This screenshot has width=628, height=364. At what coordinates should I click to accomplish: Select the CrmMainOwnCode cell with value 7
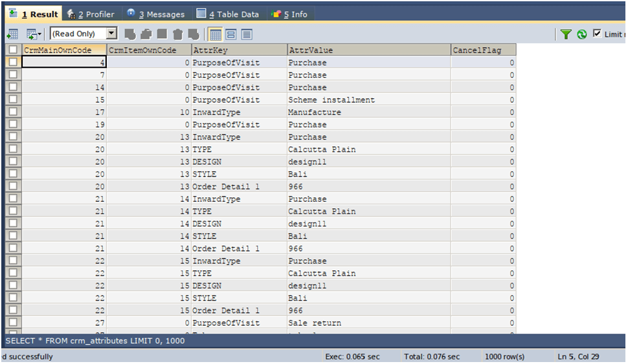click(x=64, y=75)
